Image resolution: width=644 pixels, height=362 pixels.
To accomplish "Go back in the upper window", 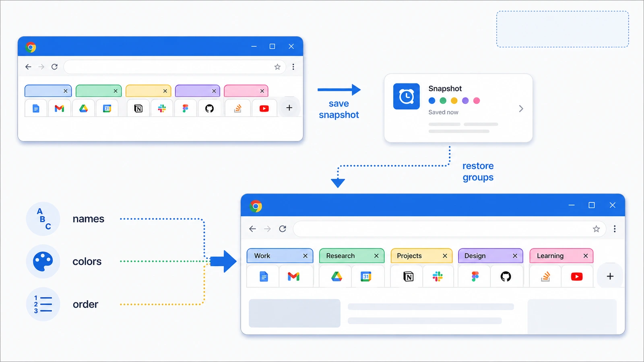I will click(28, 67).
